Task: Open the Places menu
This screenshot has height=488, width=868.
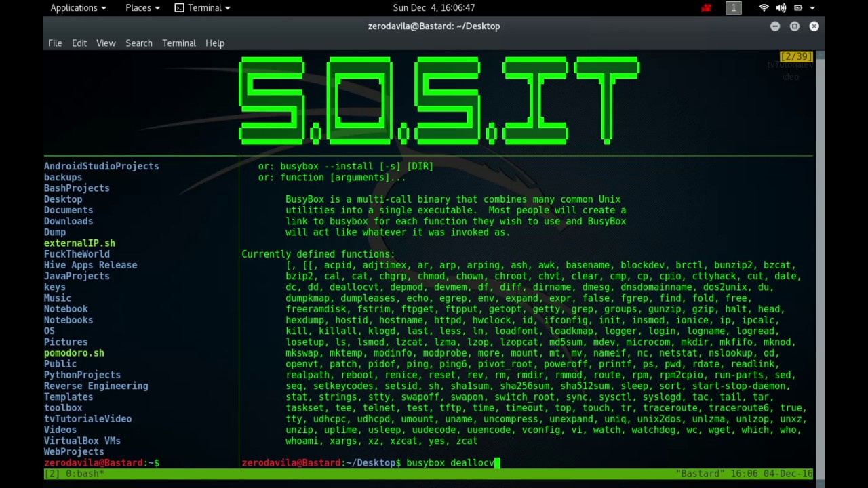Action: tap(142, 7)
